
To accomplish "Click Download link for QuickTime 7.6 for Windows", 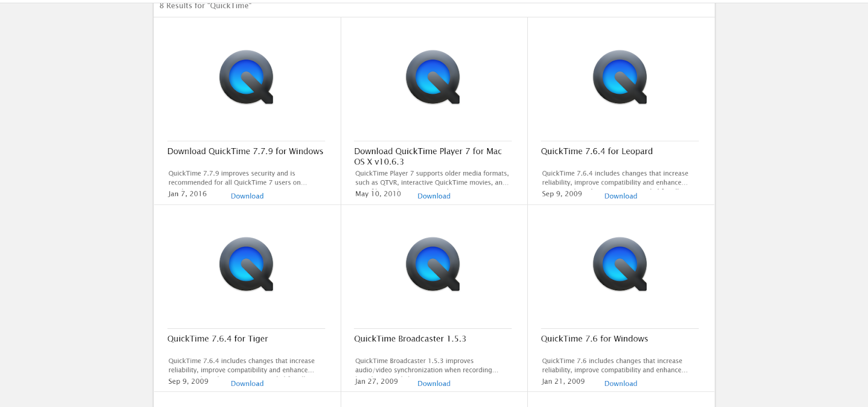I will point(621,383).
